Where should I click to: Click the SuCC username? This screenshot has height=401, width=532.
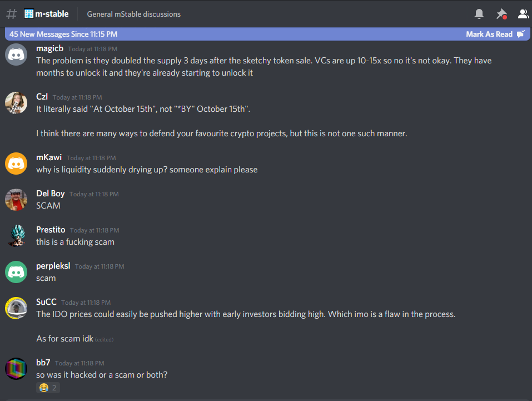coord(46,302)
